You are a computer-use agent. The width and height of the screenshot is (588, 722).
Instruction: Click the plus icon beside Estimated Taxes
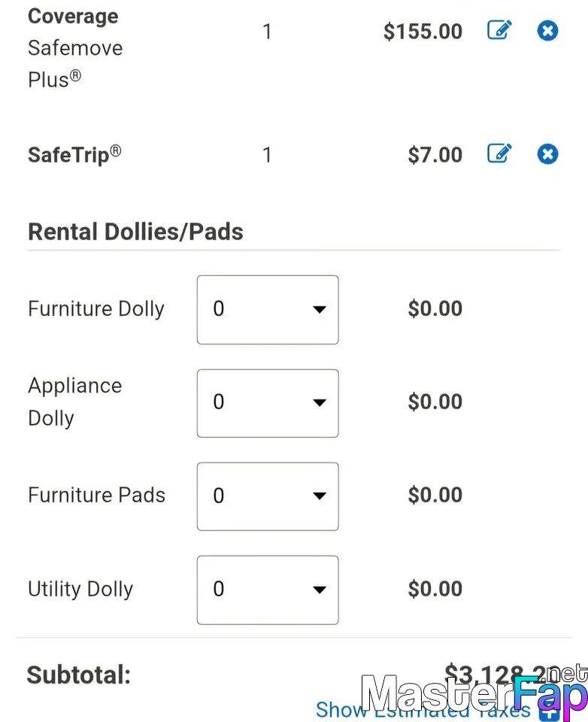click(550, 711)
